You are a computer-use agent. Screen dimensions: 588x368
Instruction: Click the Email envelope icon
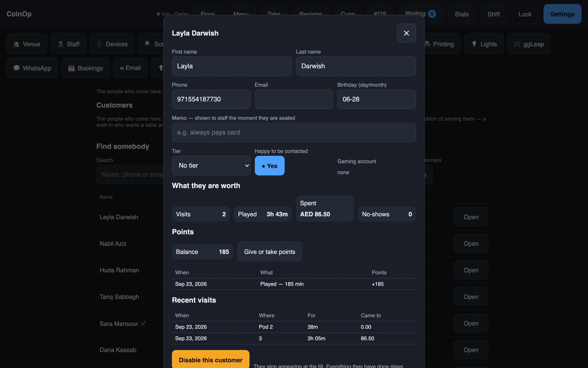(122, 68)
